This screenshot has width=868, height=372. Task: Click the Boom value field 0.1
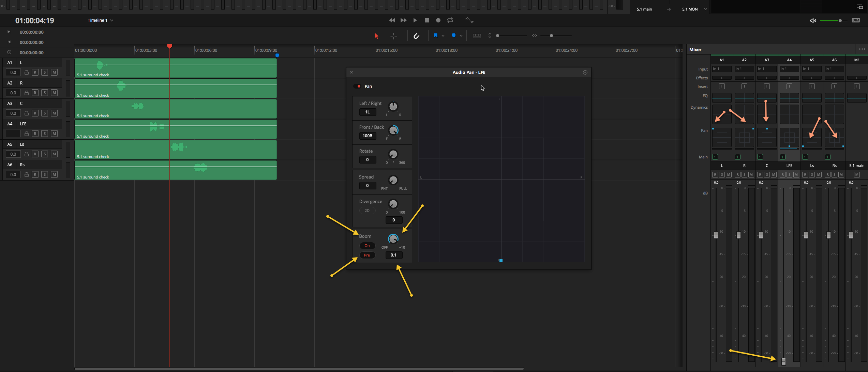pyautogui.click(x=393, y=255)
